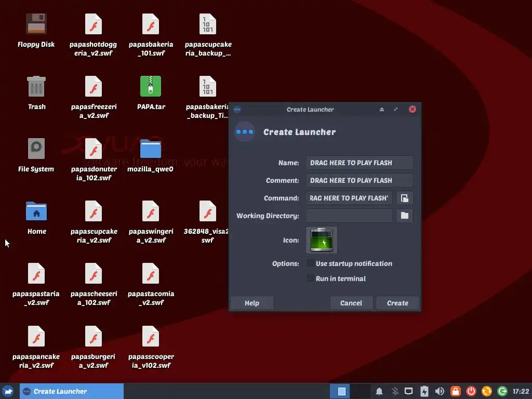Select papasscooperia_v102.swf file icon

click(x=151, y=336)
